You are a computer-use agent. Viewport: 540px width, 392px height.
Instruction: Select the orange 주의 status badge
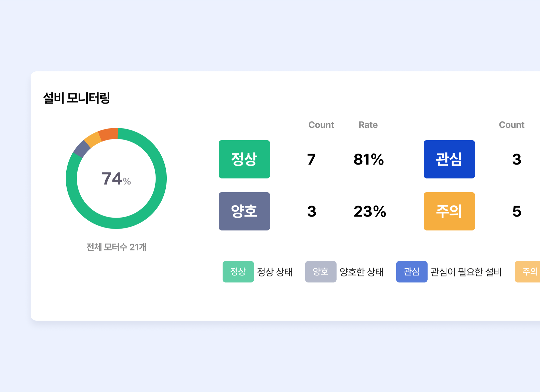pyautogui.click(x=449, y=211)
